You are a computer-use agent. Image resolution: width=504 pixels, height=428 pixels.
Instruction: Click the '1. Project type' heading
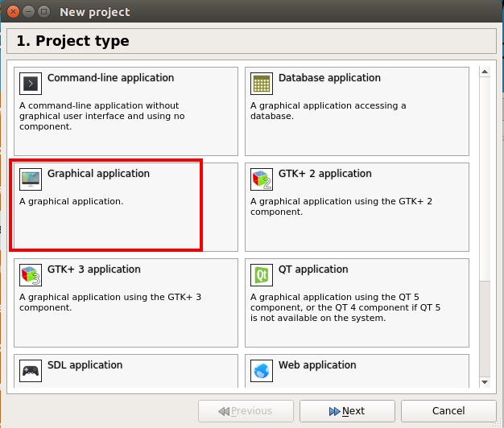pos(73,41)
